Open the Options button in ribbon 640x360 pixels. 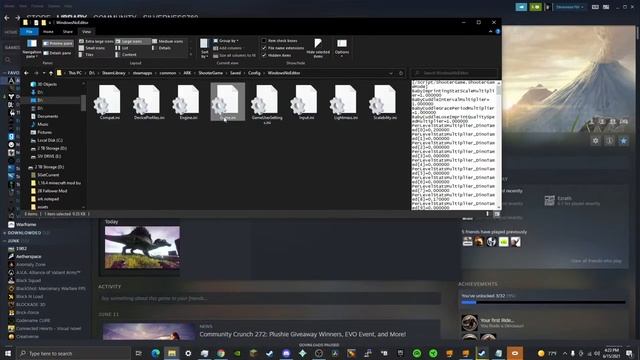342,47
